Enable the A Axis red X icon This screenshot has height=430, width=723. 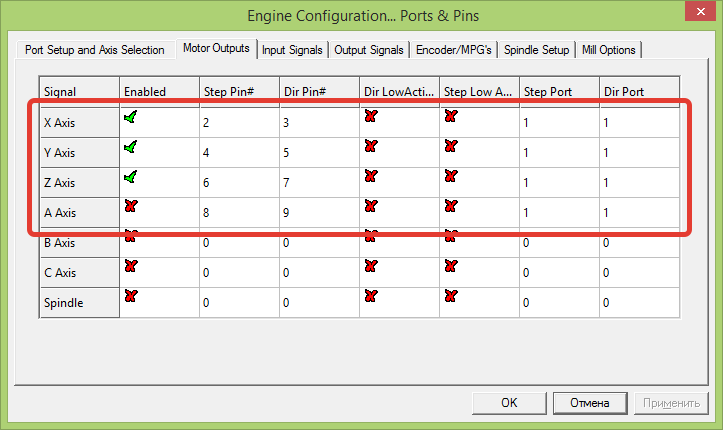point(130,207)
